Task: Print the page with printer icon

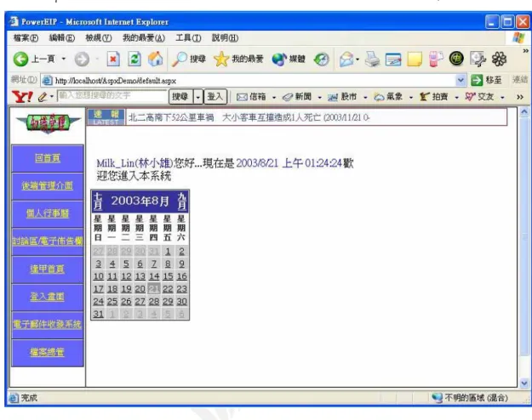Action: (372, 60)
